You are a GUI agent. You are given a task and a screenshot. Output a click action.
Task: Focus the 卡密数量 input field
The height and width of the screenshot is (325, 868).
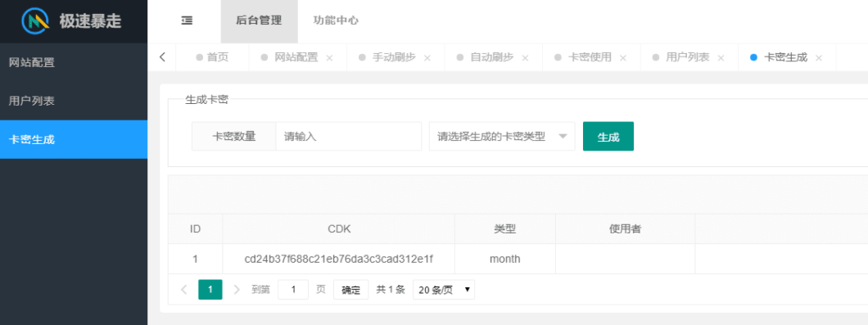click(349, 136)
